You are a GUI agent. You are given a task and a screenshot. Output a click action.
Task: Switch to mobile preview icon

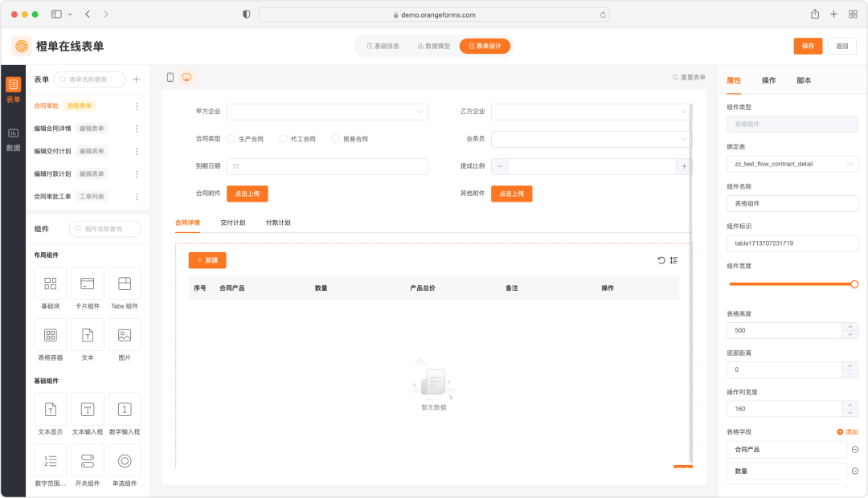pos(170,77)
